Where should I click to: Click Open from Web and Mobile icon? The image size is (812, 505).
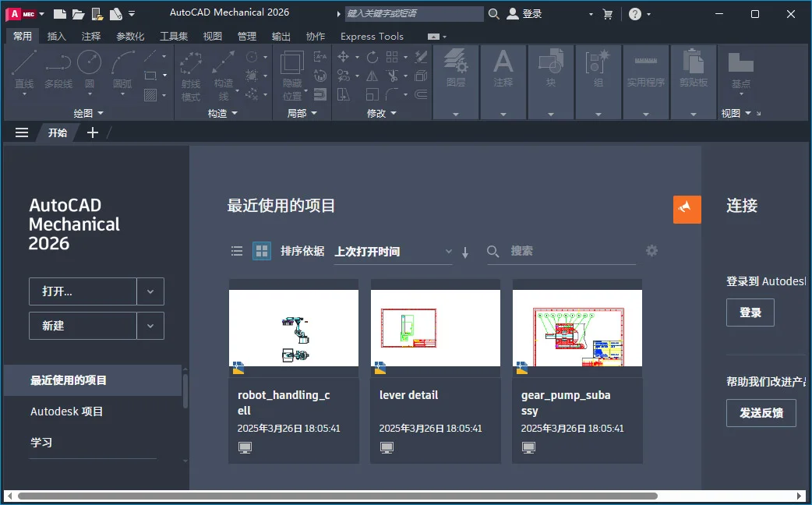click(97, 14)
